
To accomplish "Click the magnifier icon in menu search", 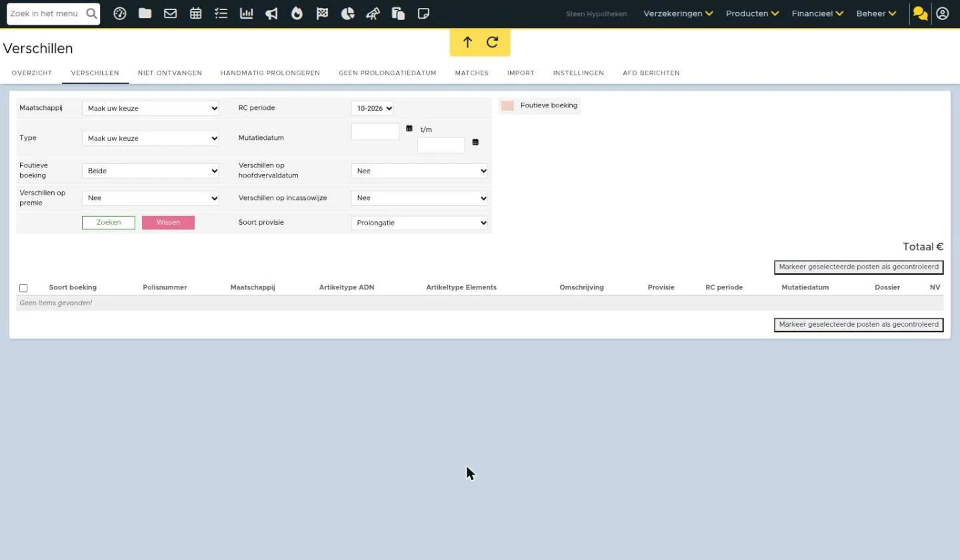I will click(x=91, y=13).
